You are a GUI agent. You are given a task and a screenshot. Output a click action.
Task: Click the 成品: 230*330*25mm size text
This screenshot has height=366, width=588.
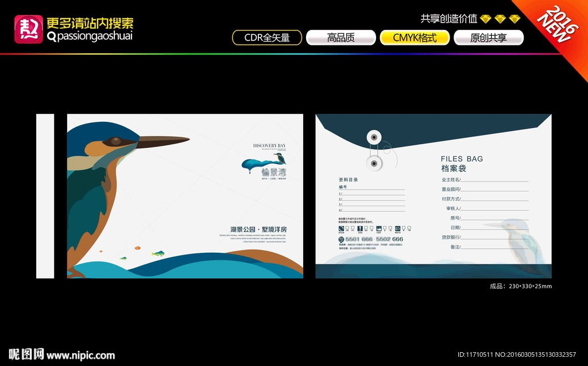(520, 286)
